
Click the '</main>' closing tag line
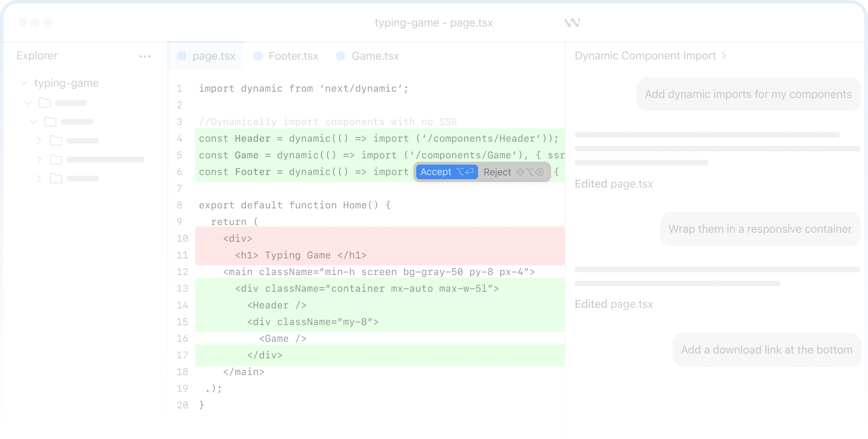(x=244, y=372)
